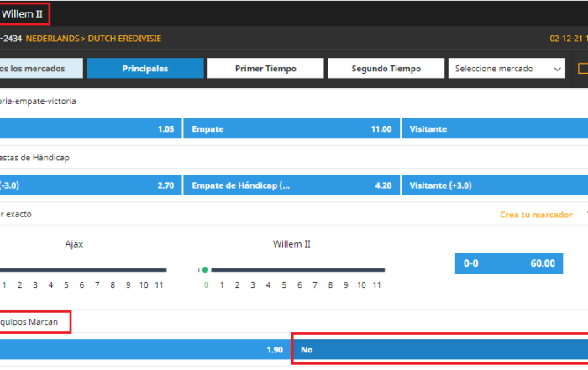588x370 pixels.
Task: Toggle the orange checkbox beside market dropdown
Action: click(583, 69)
